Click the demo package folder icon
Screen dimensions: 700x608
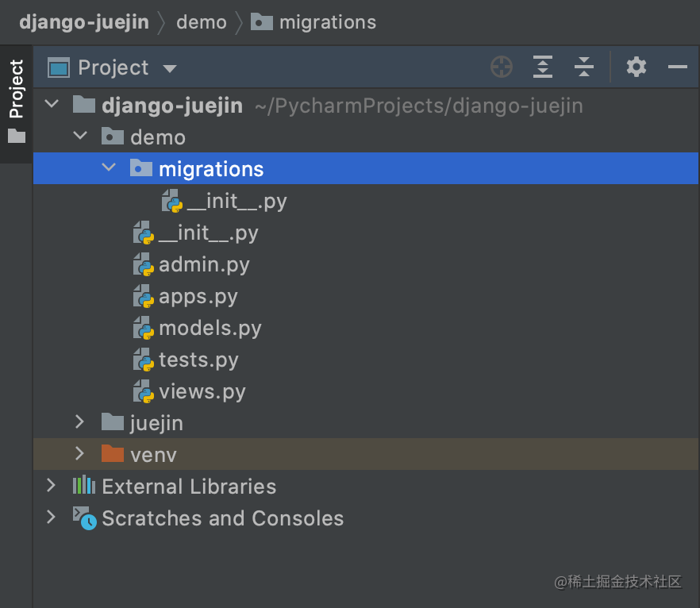pyautogui.click(x=113, y=136)
